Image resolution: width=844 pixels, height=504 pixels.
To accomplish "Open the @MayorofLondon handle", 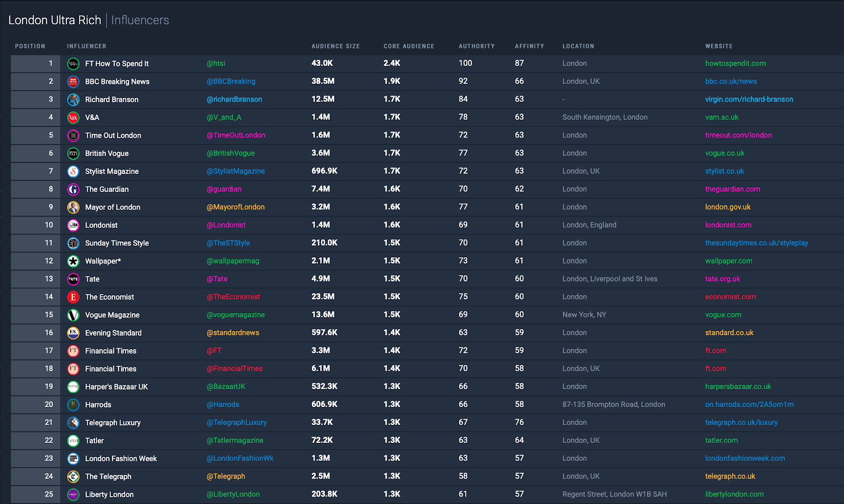I will [236, 207].
